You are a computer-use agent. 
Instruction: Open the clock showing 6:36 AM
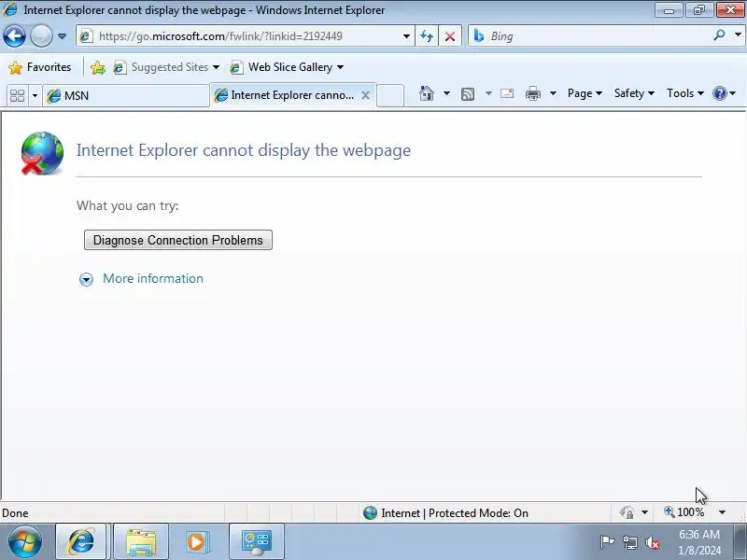click(698, 542)
